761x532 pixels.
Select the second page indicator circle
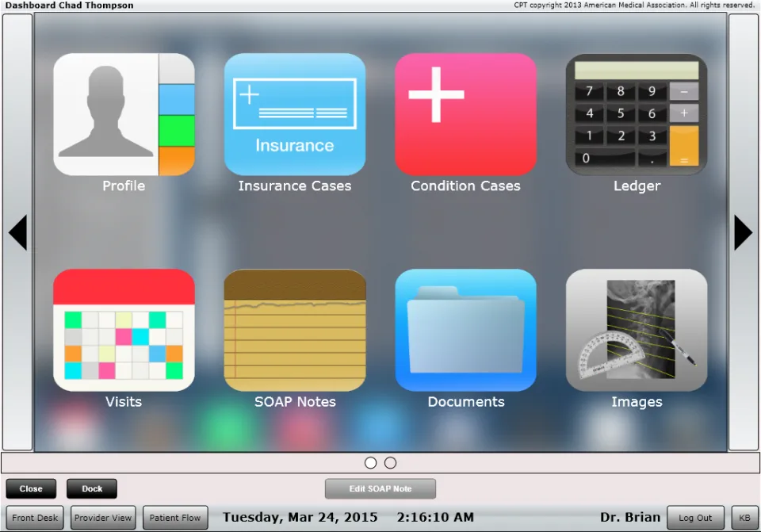pyautogui.click(x=390, y=463)
